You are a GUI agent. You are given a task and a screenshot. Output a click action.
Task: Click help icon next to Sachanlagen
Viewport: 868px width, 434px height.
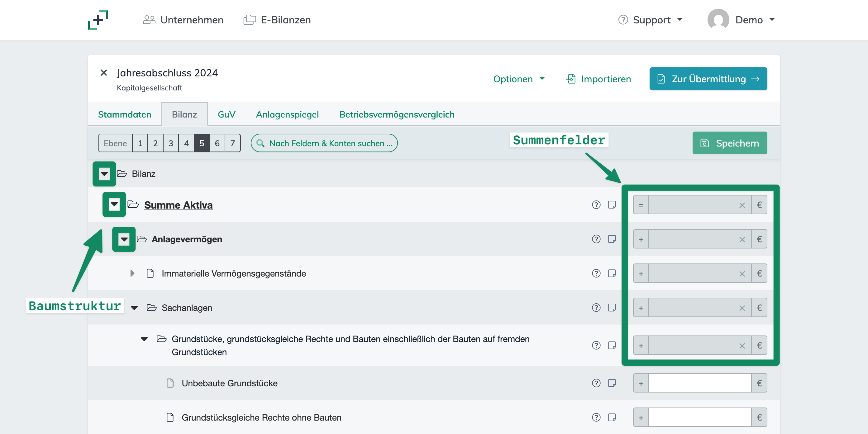tap(596, 307)
